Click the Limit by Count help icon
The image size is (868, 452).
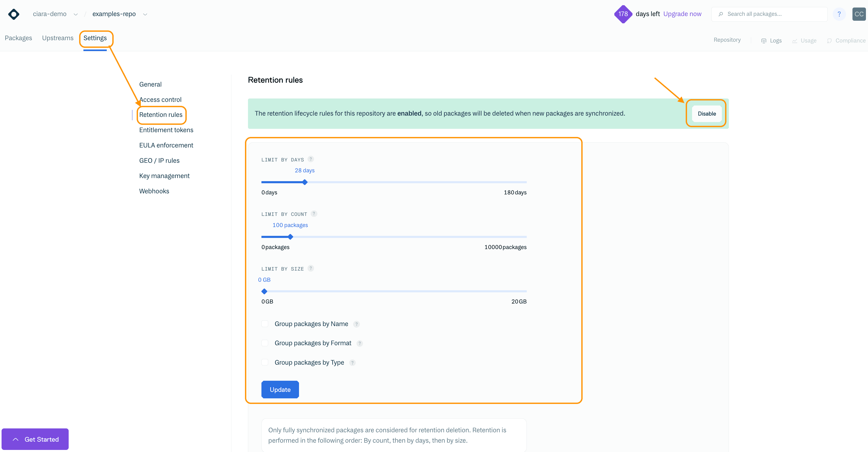(x=314, y=214)
